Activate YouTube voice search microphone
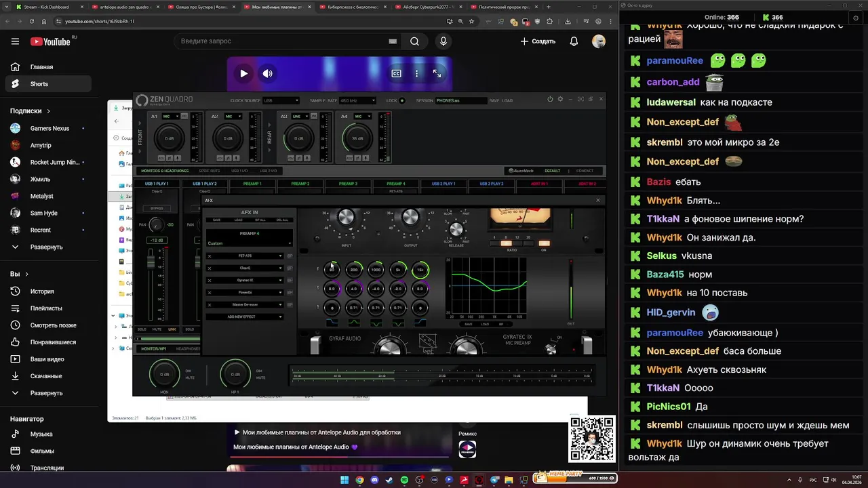Image resolution: width=868 pixels, height=488 pixels. click(x=443, y=41)
